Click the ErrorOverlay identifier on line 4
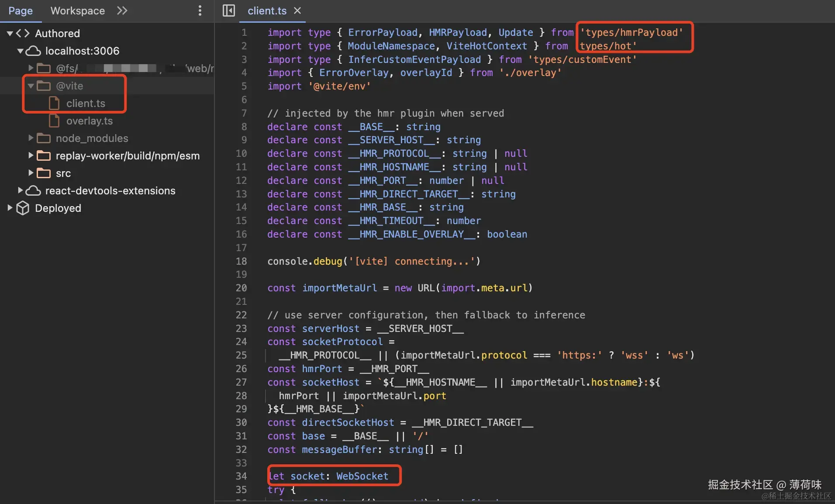This screenshot has width=835, height=504. pyautogui.click(x=354, y=72)
